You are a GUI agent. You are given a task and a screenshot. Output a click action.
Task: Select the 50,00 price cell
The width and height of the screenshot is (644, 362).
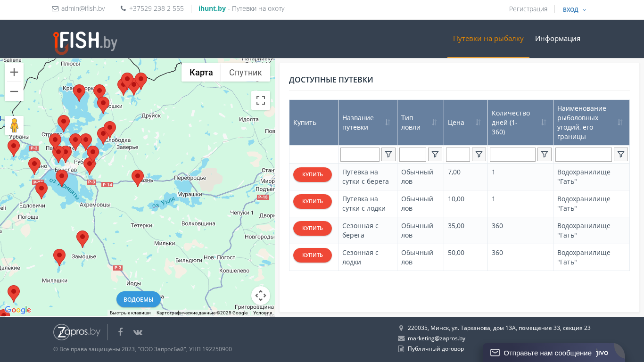466,257
